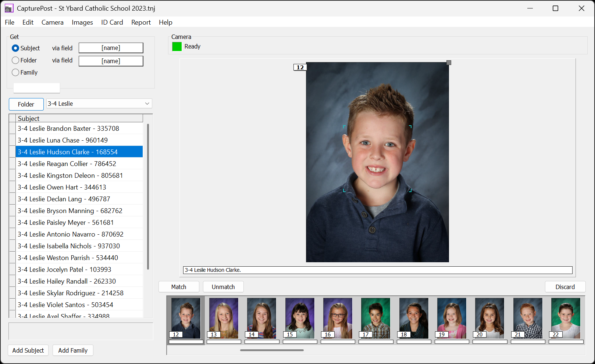Click the green camera Ready status indicator
Viewport: 595px width, 364px height.
coord(177,47)
